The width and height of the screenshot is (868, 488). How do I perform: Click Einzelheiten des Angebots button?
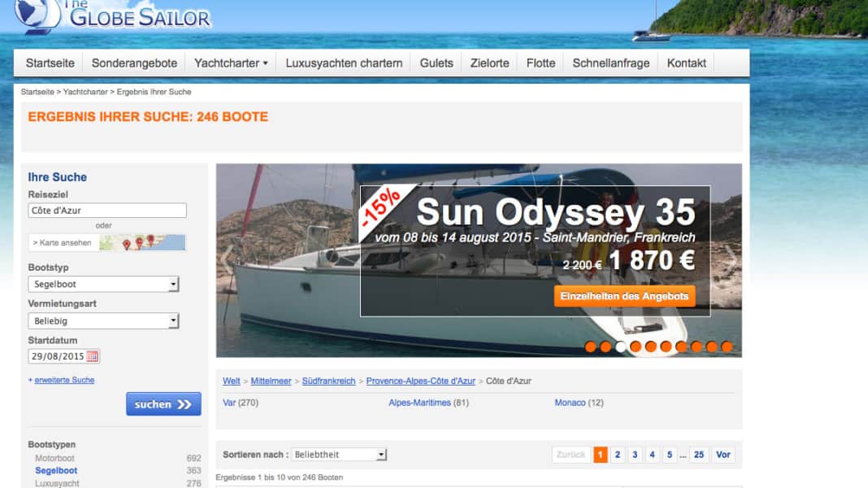point(624,296)
